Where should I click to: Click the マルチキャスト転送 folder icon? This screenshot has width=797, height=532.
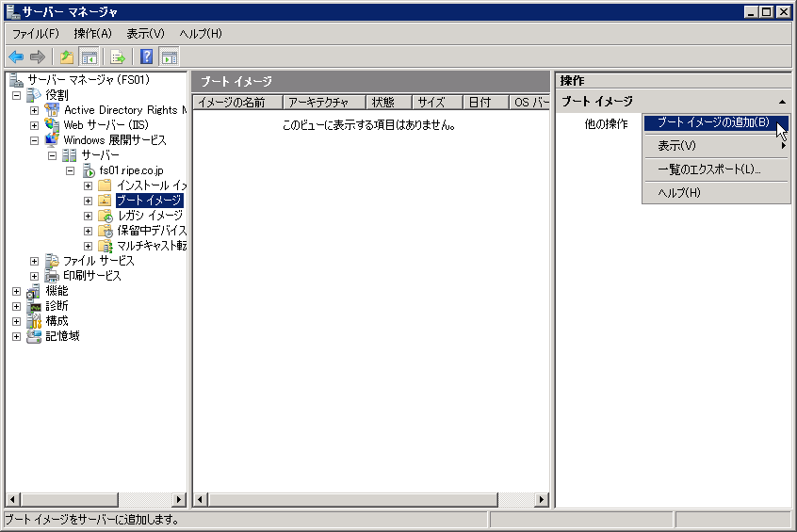click(106, 246)
